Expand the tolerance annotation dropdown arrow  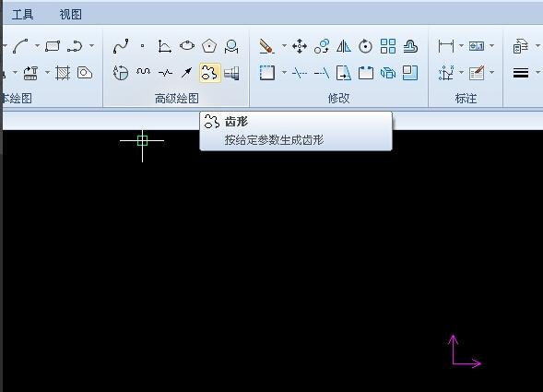pyautogui.click(x=492, y=46)
